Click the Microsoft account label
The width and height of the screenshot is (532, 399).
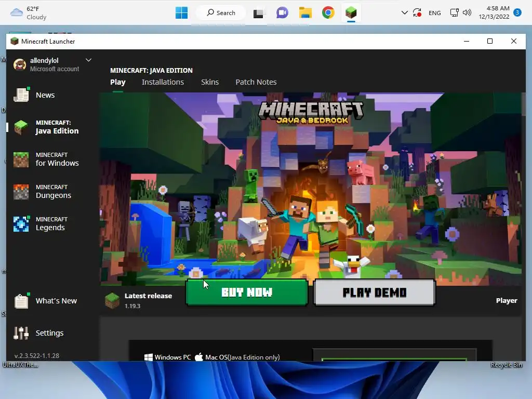[55, 69]
